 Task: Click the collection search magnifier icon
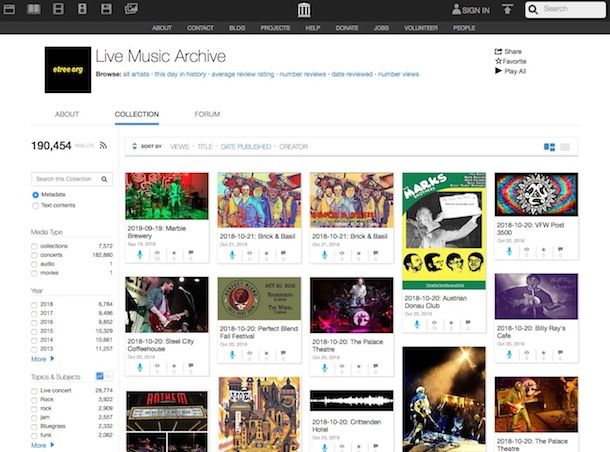pyautogui.click(x=104, y=179)
